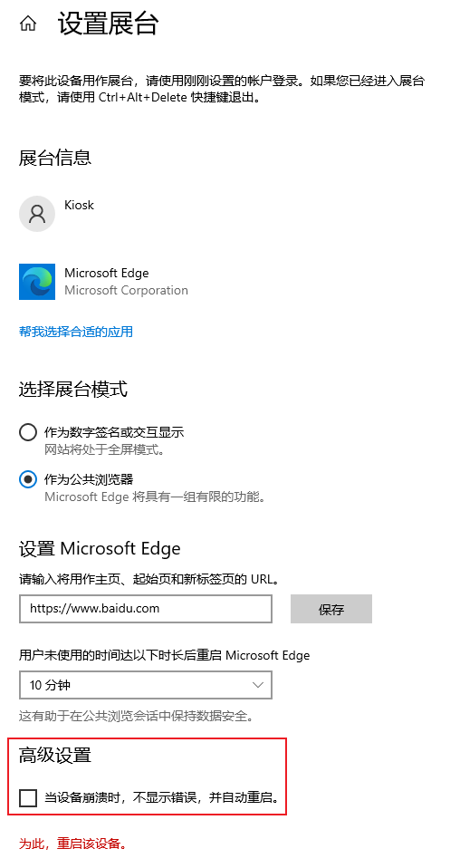Click the 设置展台 page title
Image resolution: width=450 pixels, height=868 pixels.
point(109,24)
